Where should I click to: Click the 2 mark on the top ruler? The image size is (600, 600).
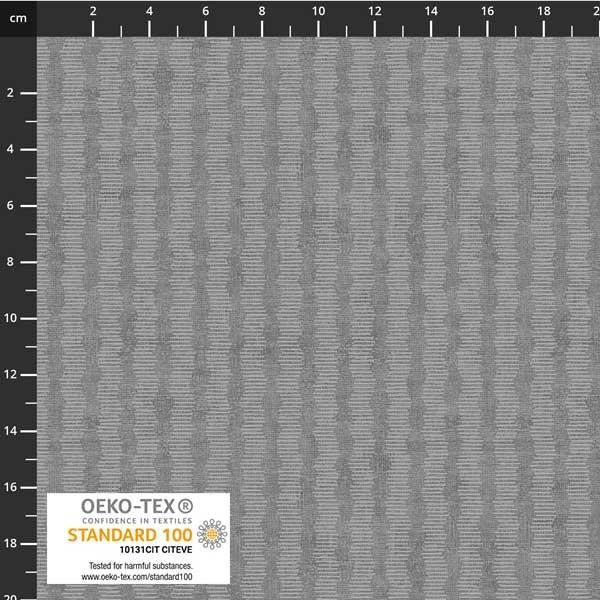tap(93, 11)
